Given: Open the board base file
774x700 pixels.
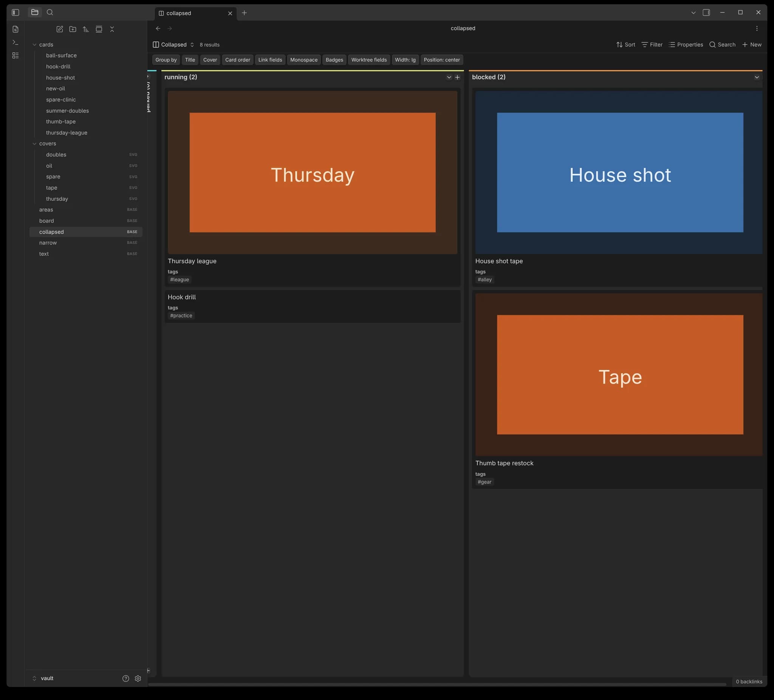Looking at the screenshot, I should [x=86, y=221].
